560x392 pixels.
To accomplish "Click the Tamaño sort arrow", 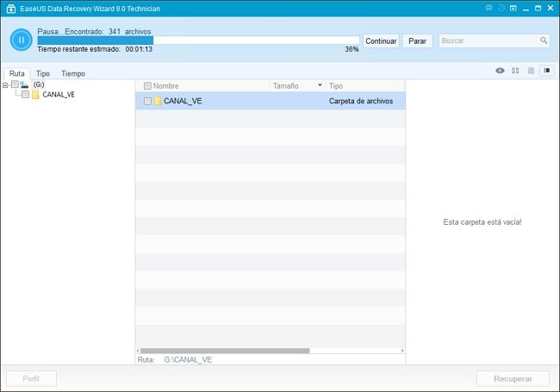I will pos(320,85).
